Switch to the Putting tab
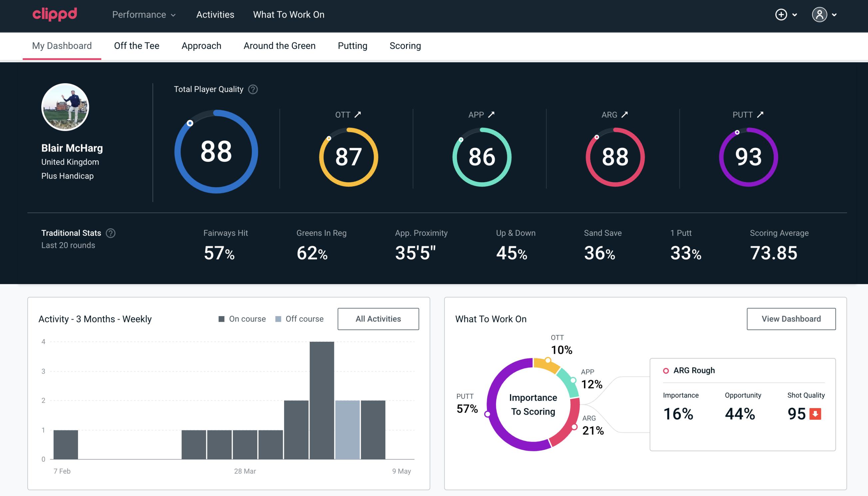This screenshot has width=868, height=496. click(x=352, y=45)
